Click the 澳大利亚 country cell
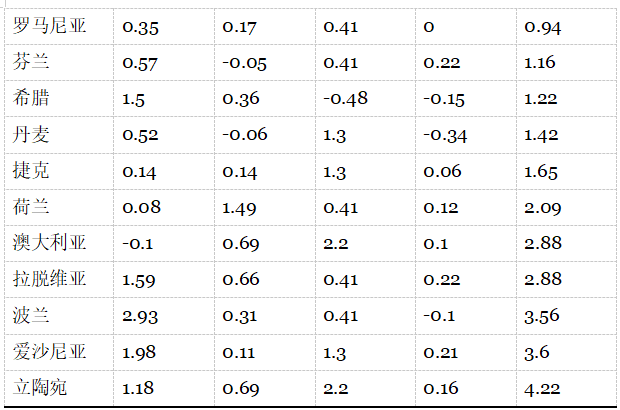 [50, 243]
